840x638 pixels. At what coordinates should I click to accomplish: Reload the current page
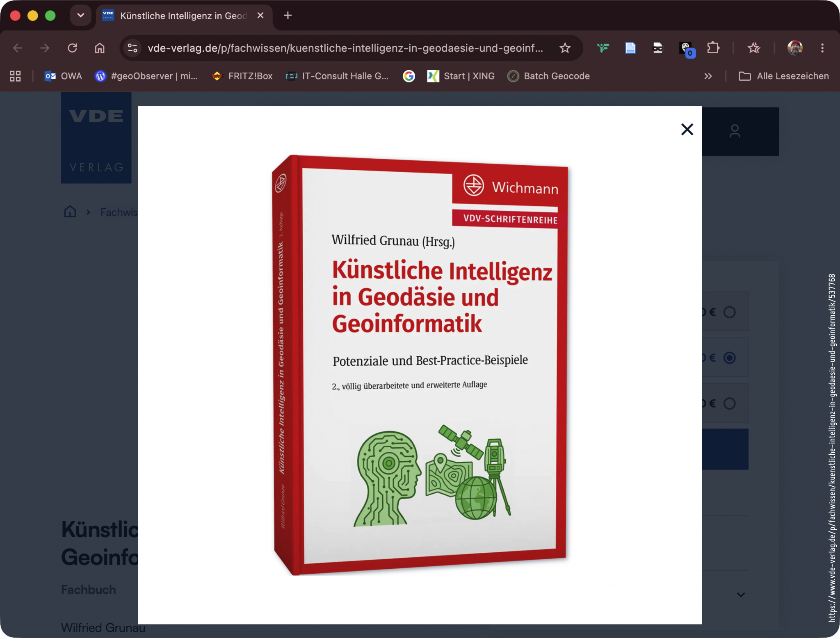pyautogui.click(x=73, y=48)
